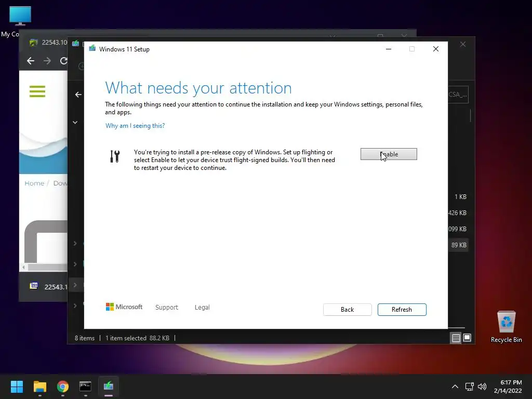Open the clock showing 6:17 PM
Screen dimensions: 532x399
coord(508,387)
